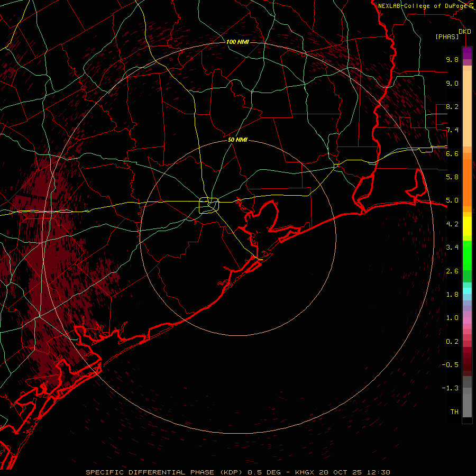Click the 1.8 value on color scale
476x476 pixels.
pos(452,295)
